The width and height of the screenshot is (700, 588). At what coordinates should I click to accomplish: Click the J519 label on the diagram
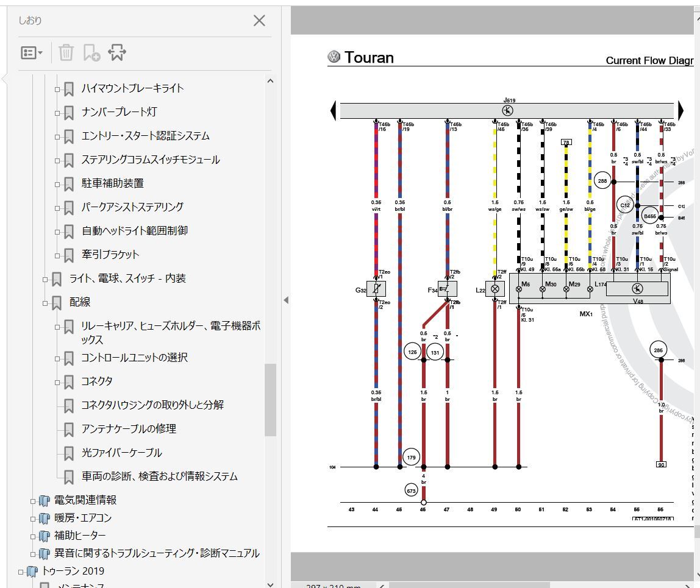(509, 101)
